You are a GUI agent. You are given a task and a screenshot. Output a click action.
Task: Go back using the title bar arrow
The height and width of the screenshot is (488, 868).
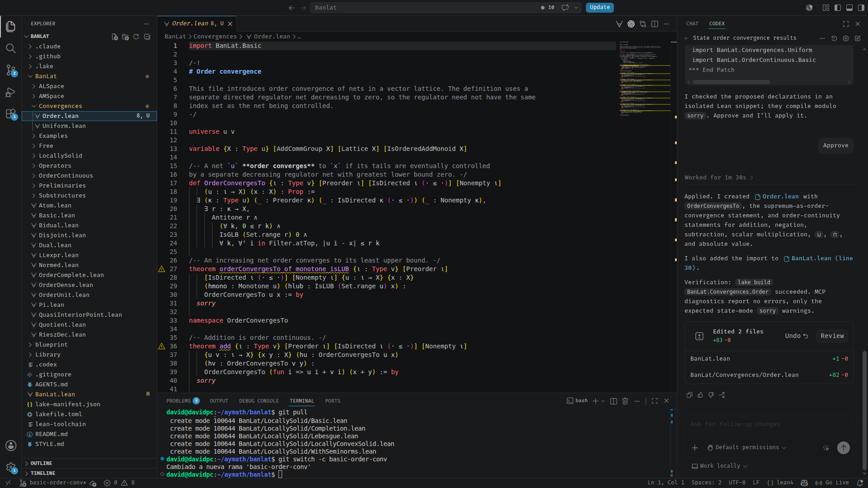(292, 8)
